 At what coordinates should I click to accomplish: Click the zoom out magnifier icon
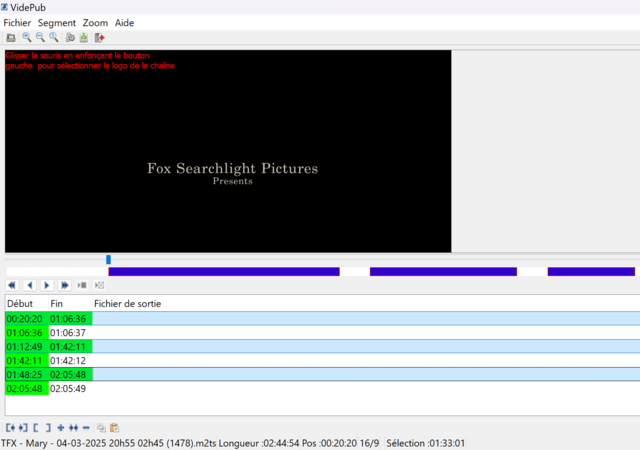pyautogui.click(x=40, y=38)
